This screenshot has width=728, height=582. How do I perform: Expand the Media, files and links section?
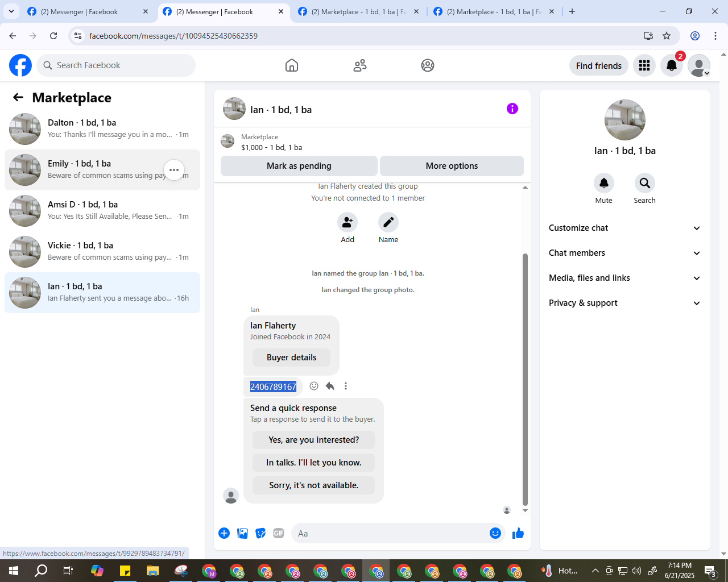pos(624,278)
